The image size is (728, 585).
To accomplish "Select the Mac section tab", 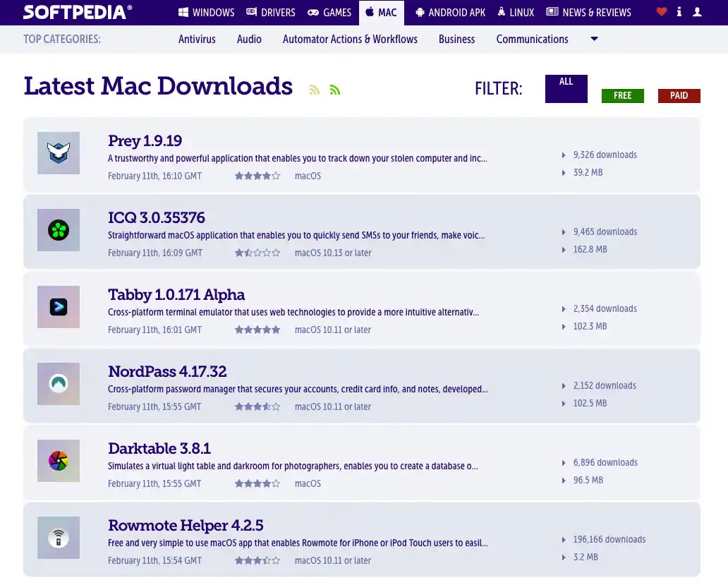I will click(381, 13).
